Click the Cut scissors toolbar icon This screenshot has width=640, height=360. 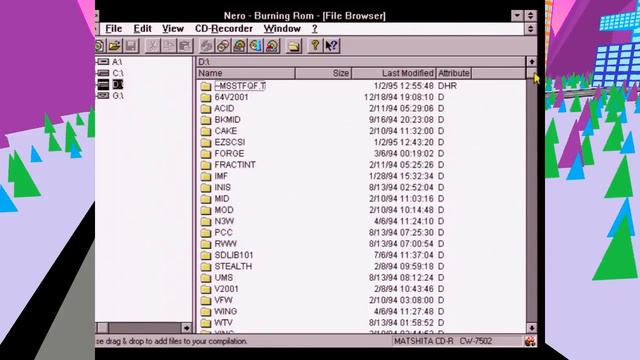[x=153, y=46]
